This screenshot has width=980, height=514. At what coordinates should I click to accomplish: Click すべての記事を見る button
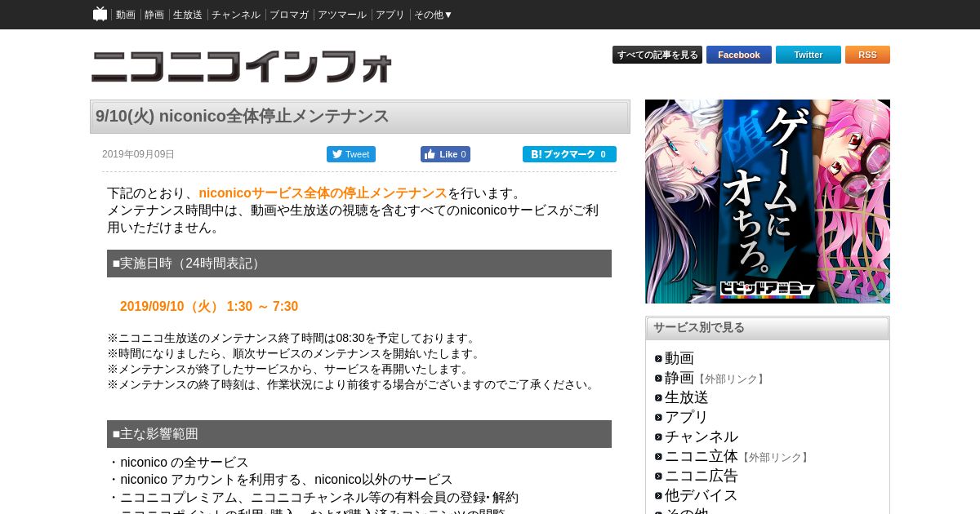[x=657, y=55]
